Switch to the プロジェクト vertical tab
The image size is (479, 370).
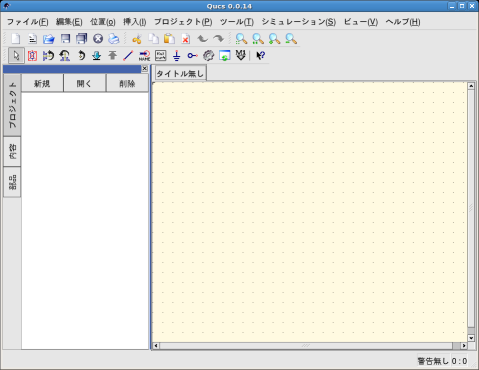(x=12, y=105)
